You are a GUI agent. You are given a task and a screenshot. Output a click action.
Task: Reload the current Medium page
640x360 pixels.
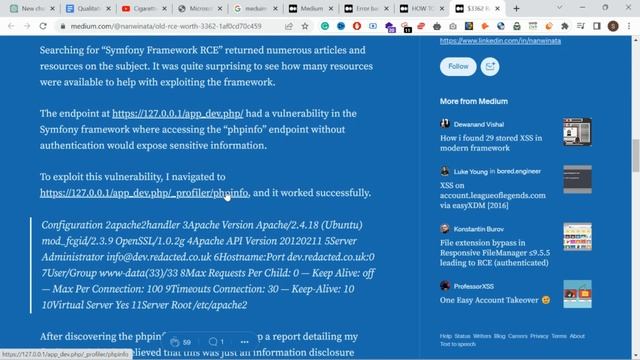43,26
